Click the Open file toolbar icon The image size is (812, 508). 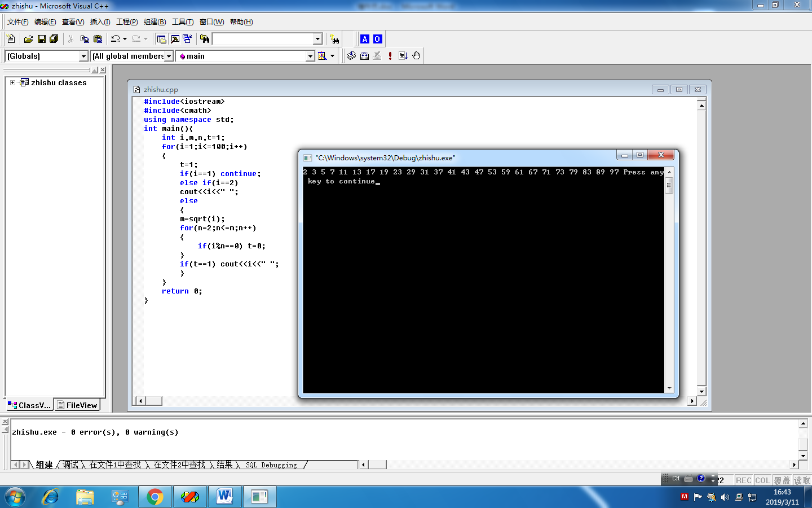[28, 39]
